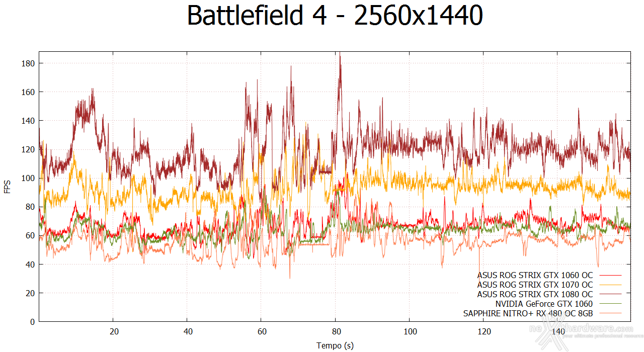Select the 'ASUS ROG STRIX GTX 1080 OC' legend entry
The height and width of the screenshot is (352, 644).
[535, 294]
